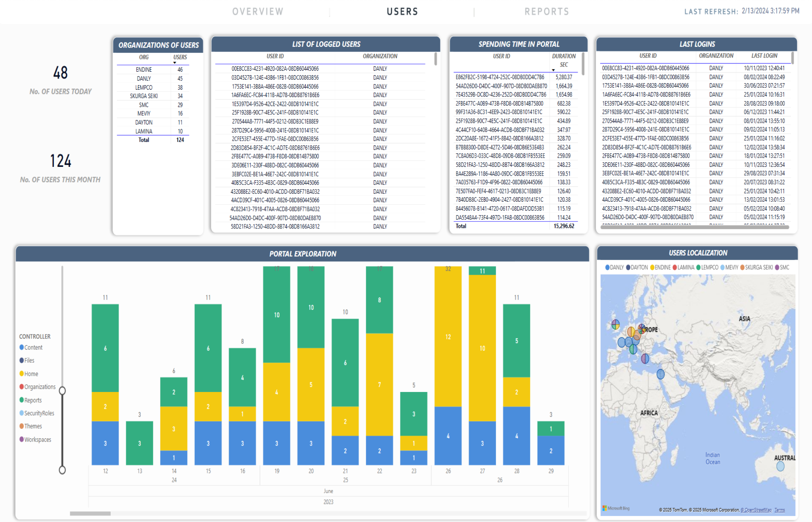Image resolution: width=812 pixels, height=522 pixels.
Task: Click the Microsoft Bing logo on map
Action: click(x=616, y=508)
